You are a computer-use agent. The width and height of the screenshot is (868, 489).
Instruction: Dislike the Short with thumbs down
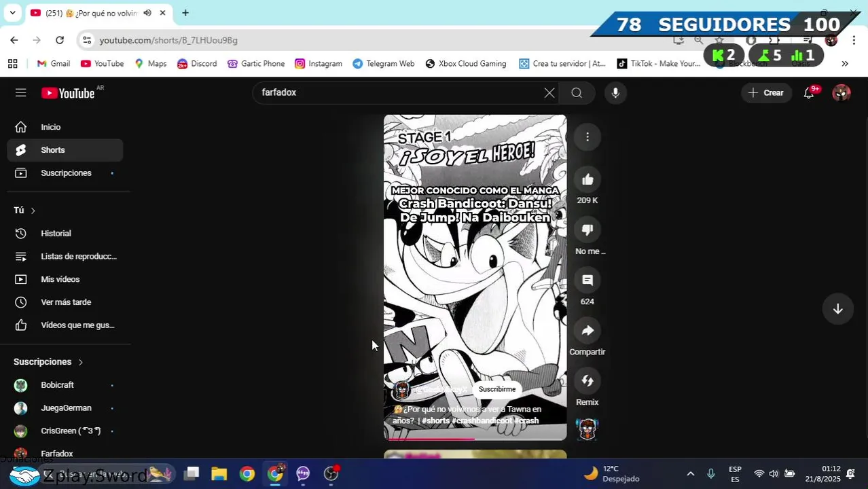point(587,230)
